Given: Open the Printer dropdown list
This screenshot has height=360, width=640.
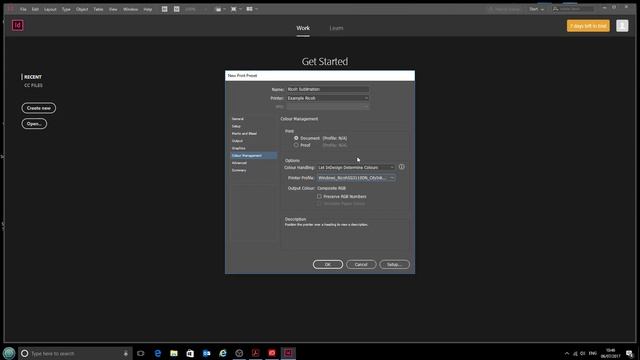Looking at the screenshot, I should [x=328, y=98].
